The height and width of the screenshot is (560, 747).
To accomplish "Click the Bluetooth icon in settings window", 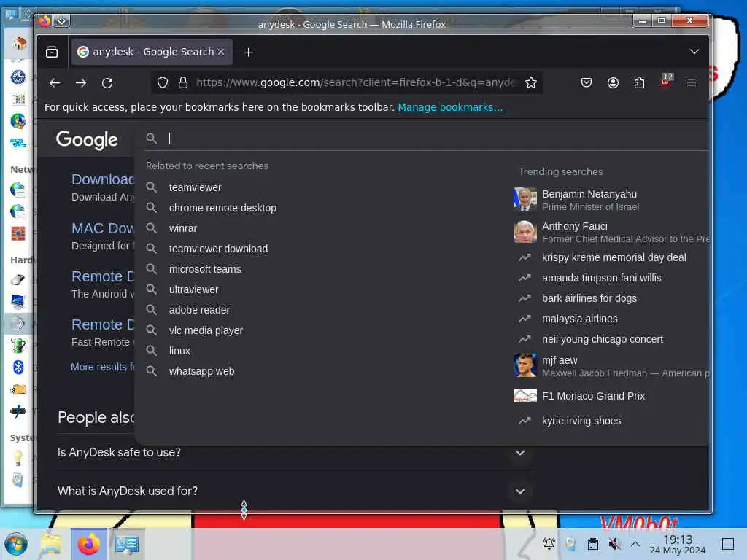I will coord(18,367).
